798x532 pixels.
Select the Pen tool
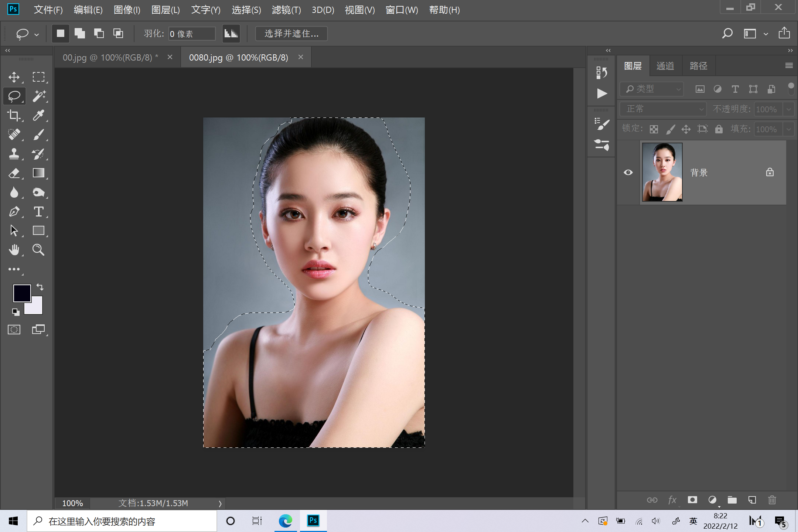tap(14, 211)
